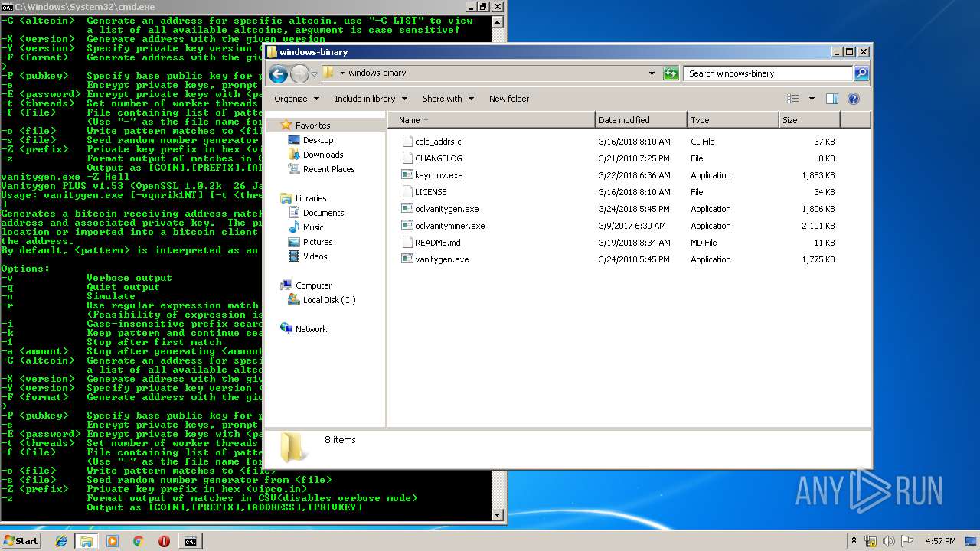Open Windows Media Player from the taskbar

coord(113,541)
